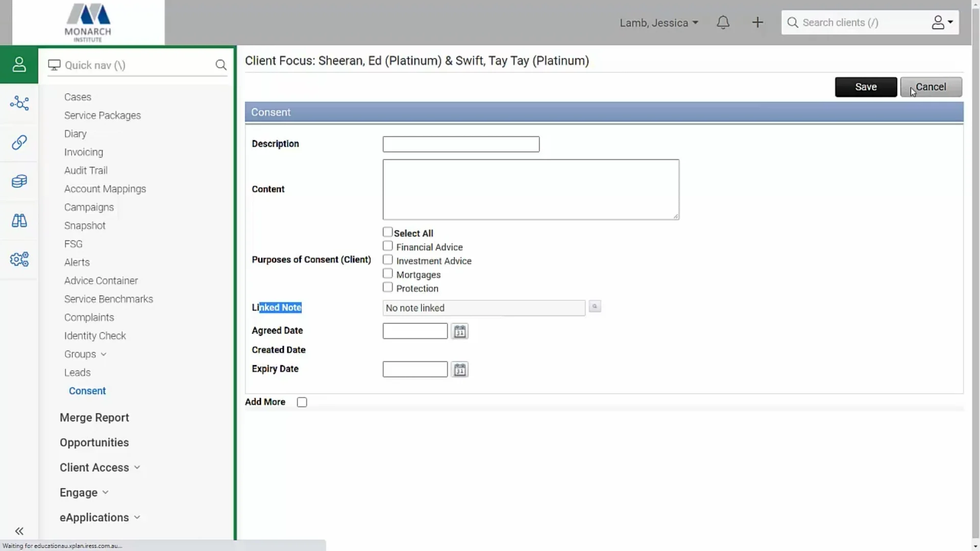The image size is (980, 551).
Task: Select the client person sidebar icon
Action: [x=19, y=64]
